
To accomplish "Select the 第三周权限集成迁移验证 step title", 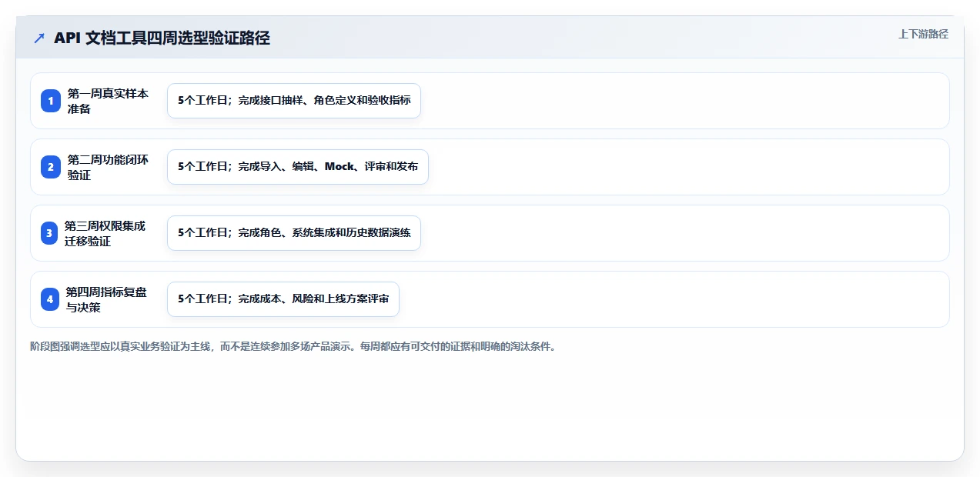I will click(x=105, y=233).
